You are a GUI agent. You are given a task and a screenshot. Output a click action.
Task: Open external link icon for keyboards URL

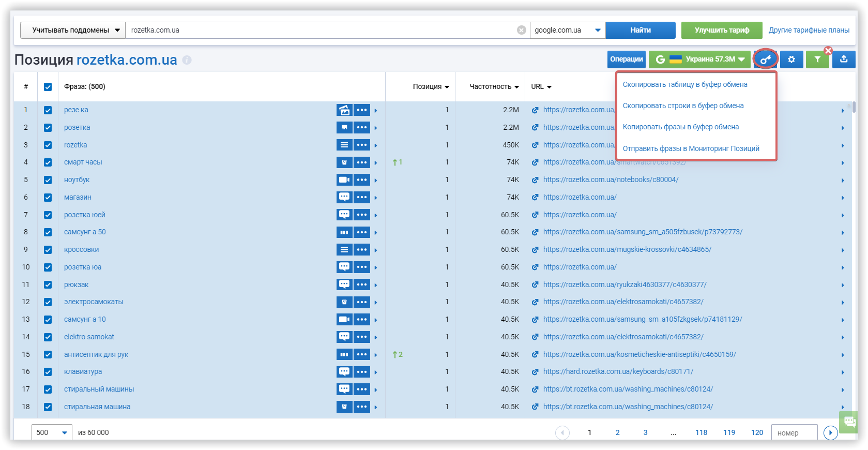(535, 372)
